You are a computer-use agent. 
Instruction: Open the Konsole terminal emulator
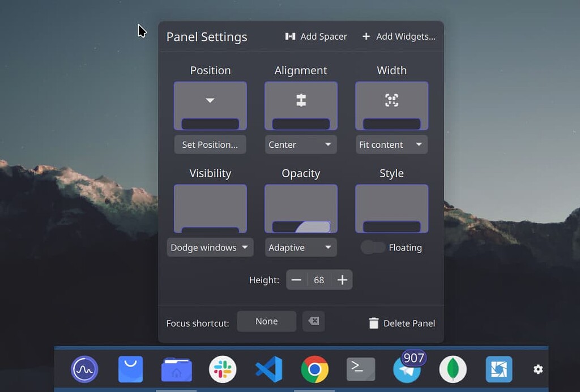pos(361,369)
